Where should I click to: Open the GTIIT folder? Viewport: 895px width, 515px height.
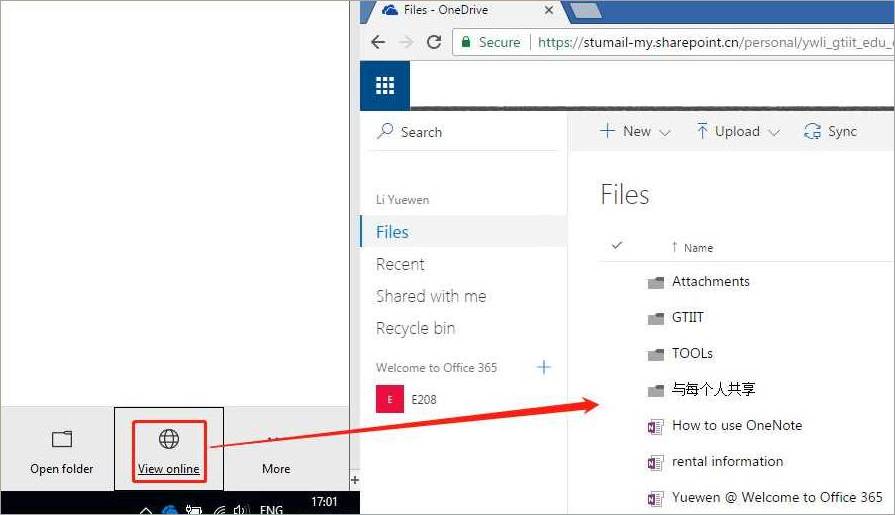(x=687, y=317)
